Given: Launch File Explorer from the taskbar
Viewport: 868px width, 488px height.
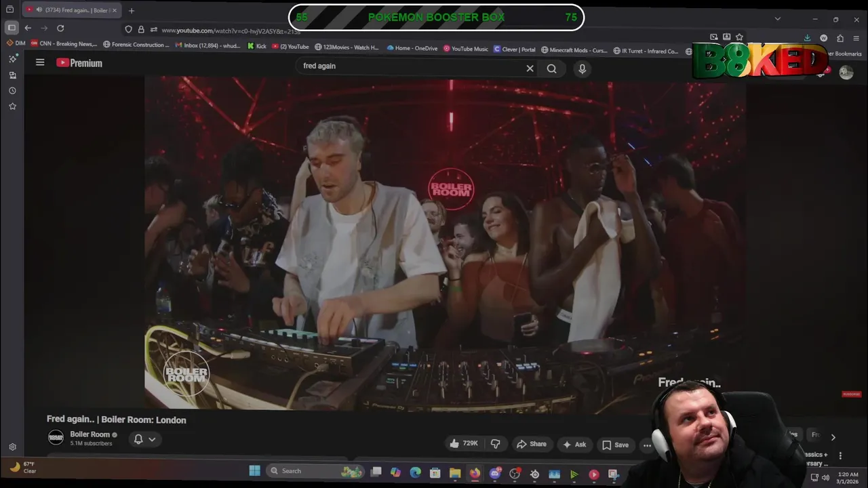Looking at the screenshot, I should [455, 474].
